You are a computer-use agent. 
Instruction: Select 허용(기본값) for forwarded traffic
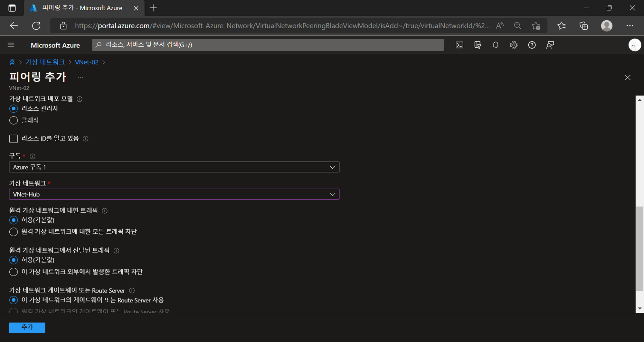pyautogui.click(x=13, y=260)
